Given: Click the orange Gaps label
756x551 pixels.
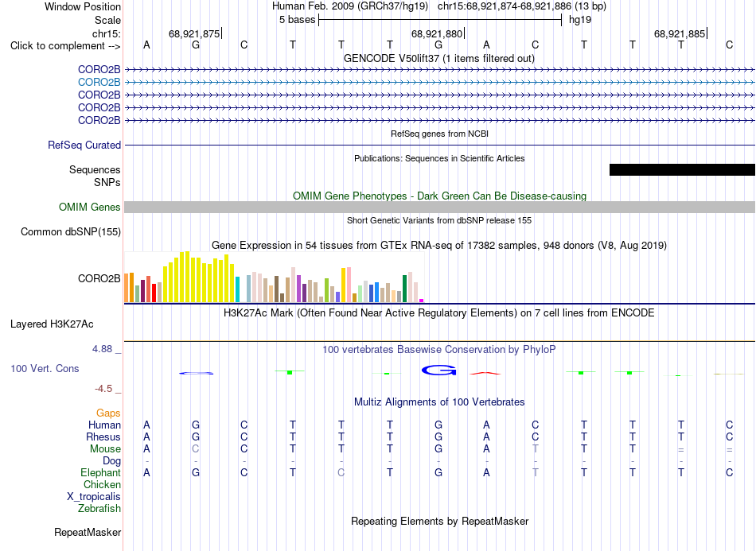Looking at the screenshot, I should (x=108, y=413).
